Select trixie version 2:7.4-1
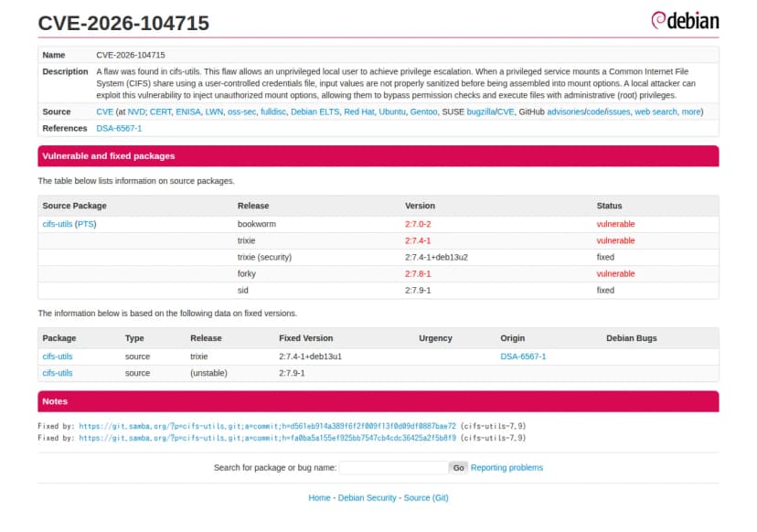The image size is (757, 532). tap(418, 240)
